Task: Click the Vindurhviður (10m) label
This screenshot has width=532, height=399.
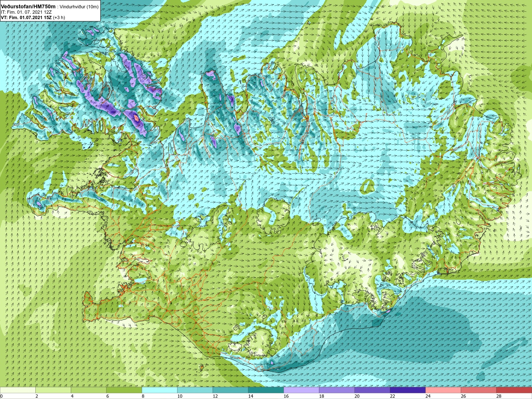Action: (79, 7)
